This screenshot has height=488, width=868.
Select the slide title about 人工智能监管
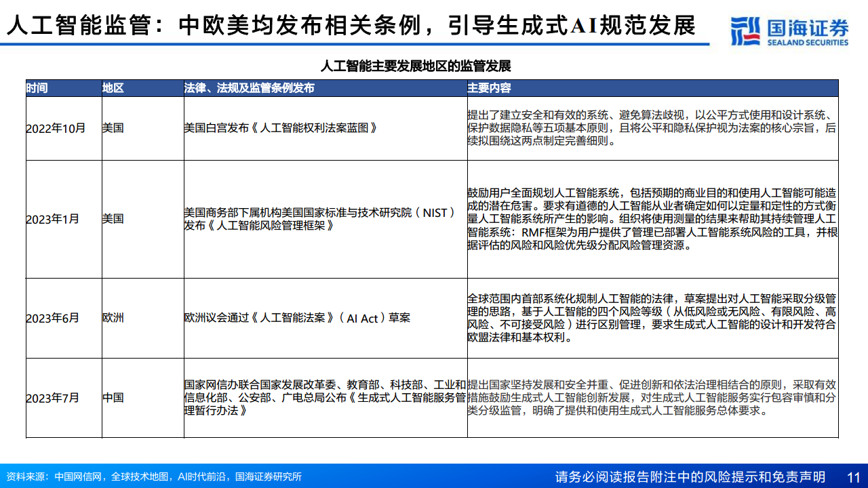click(x=351, y=25)
